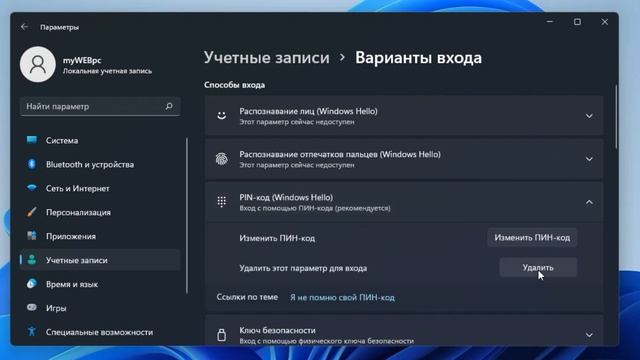Click the fingerprint icon
The height and width of the screenshot is (360, 640).
[x=222, y=159]
